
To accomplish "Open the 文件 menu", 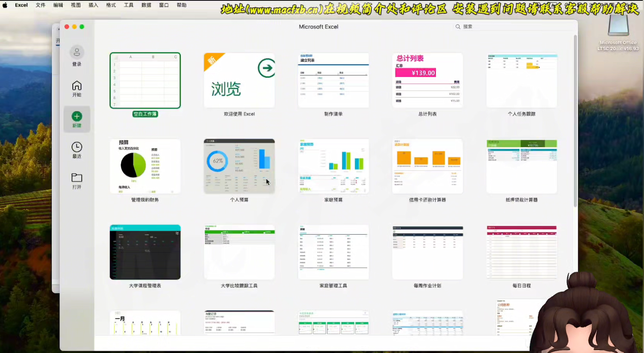I will click(x=40, y=5).
